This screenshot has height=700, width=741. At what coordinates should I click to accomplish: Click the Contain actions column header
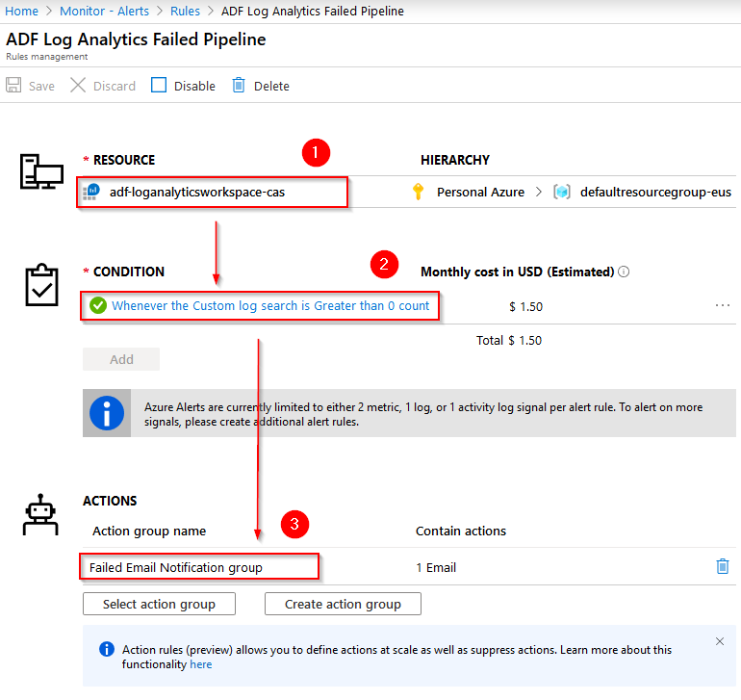click(x=461, y=531)
